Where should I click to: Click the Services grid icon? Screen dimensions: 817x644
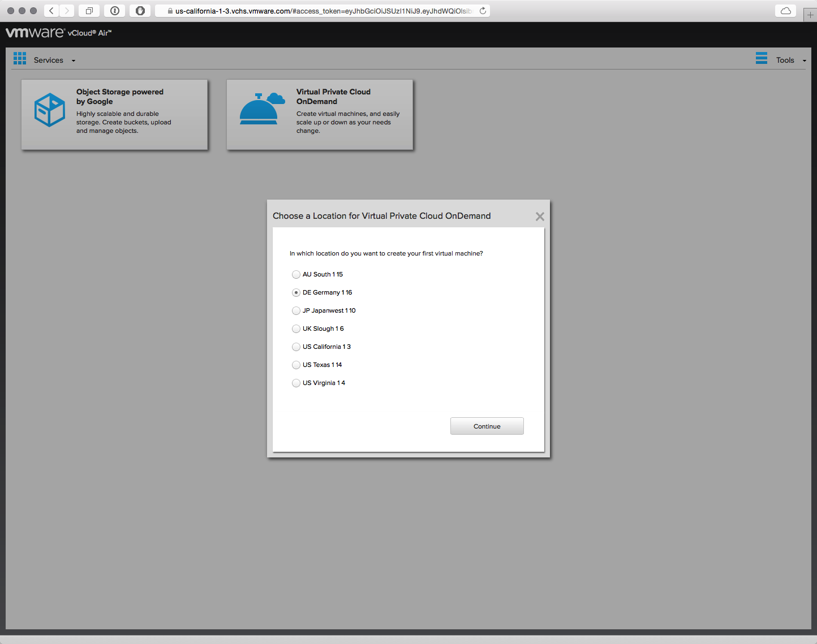[x=20, y=58]
